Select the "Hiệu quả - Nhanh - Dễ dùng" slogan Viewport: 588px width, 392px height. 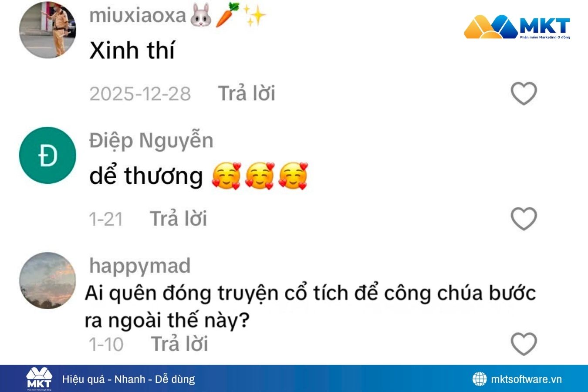[x=128, y=379]
